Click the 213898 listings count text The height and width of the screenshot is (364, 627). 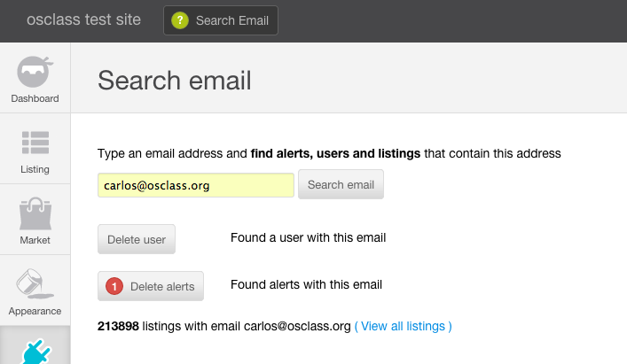[118, 326]
